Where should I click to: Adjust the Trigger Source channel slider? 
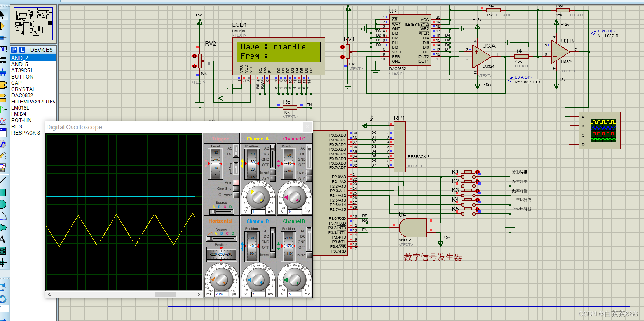(x=222, y=212)
